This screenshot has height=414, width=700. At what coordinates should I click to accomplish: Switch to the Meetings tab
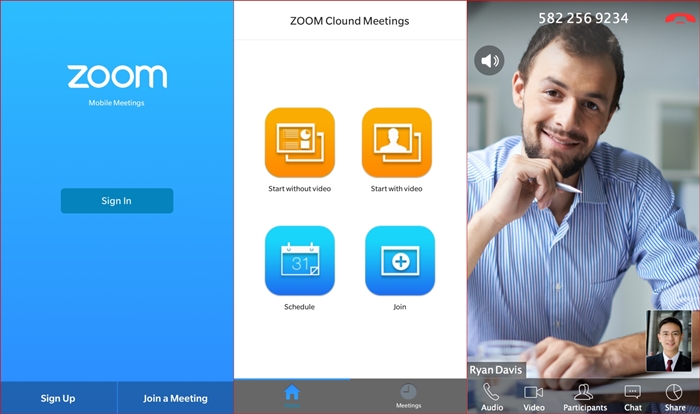(408, 396)
